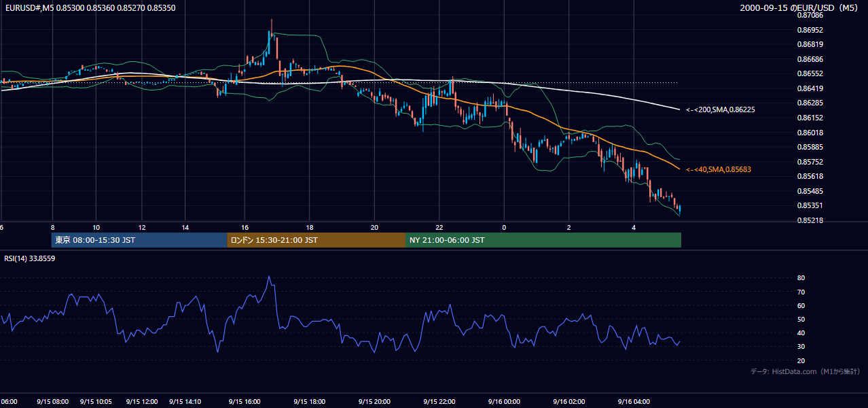Image resolution: width=868 pixels, height=408 pixels.
Task: Select the 東京 08:00-15:30 JST session bar
Action: pyautogui.click(x=139, y=240)
